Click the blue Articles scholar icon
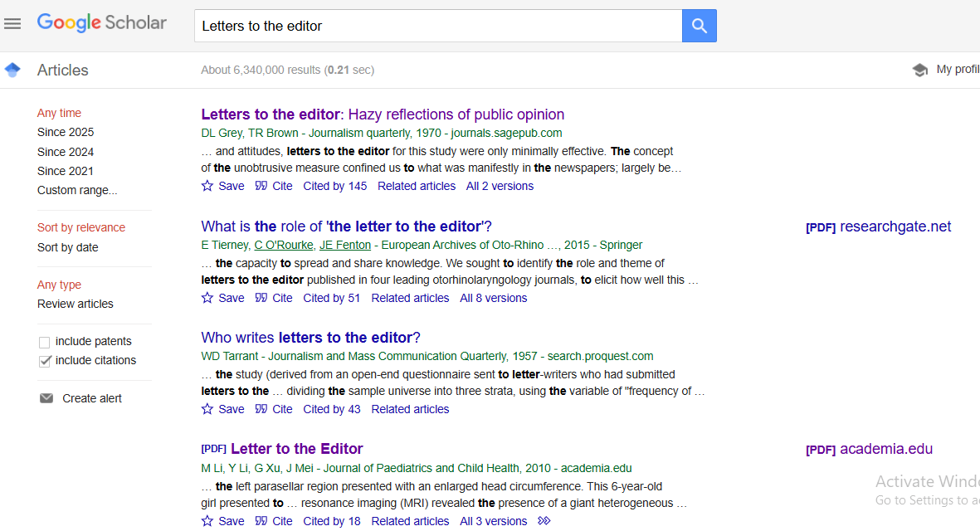 pos(12,70)
